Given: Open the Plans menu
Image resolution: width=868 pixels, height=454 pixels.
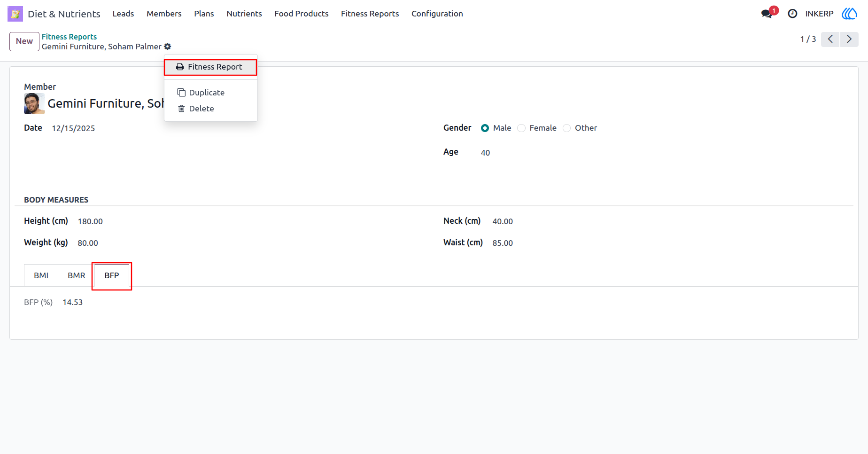Looking at the screenshot, I should [x=204, y=14].
